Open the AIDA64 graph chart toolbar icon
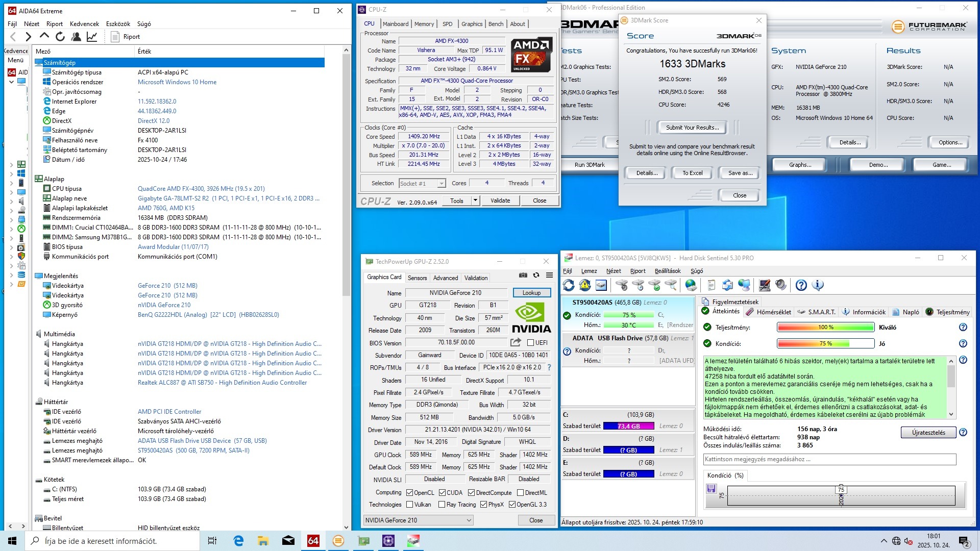The height and width of the screenshot is (551, 980). coord(92,37)
